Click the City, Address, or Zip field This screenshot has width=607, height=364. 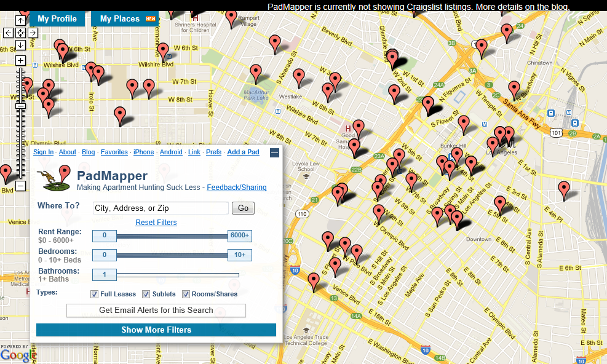(161, 208)
